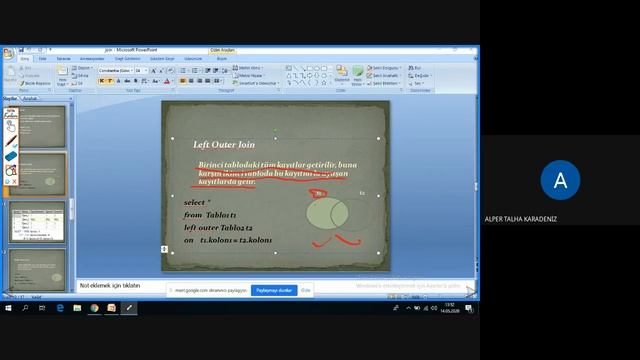Decrease the list indent level

pyautogui.click(x=207, y=71)
